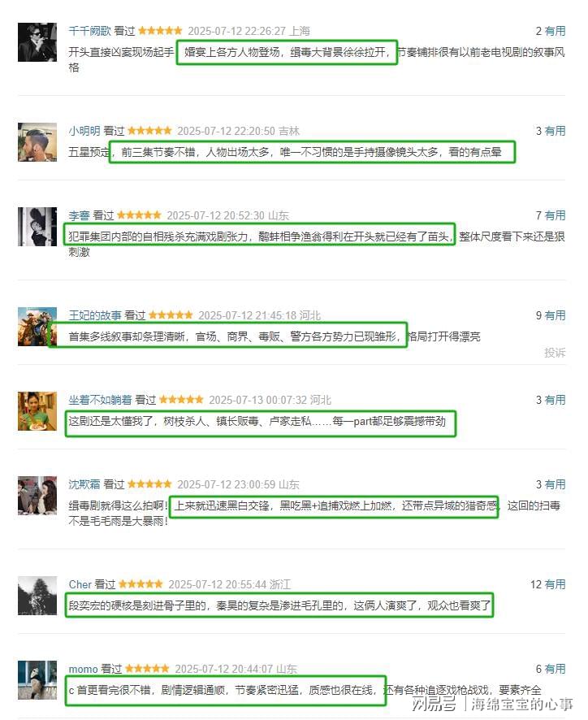Open username link Cher
Image resolution: width=588 pixels, height=720 pixels.
pyautogui.click(x=80, y=584)
